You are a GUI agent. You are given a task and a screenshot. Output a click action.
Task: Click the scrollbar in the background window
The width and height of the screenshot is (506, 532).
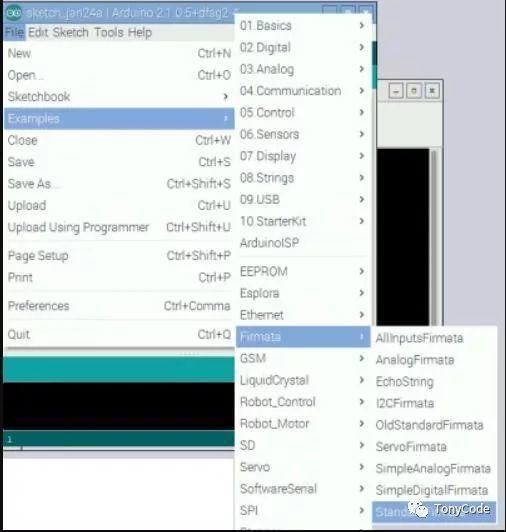pyautogui.click(x=434, y=238)
